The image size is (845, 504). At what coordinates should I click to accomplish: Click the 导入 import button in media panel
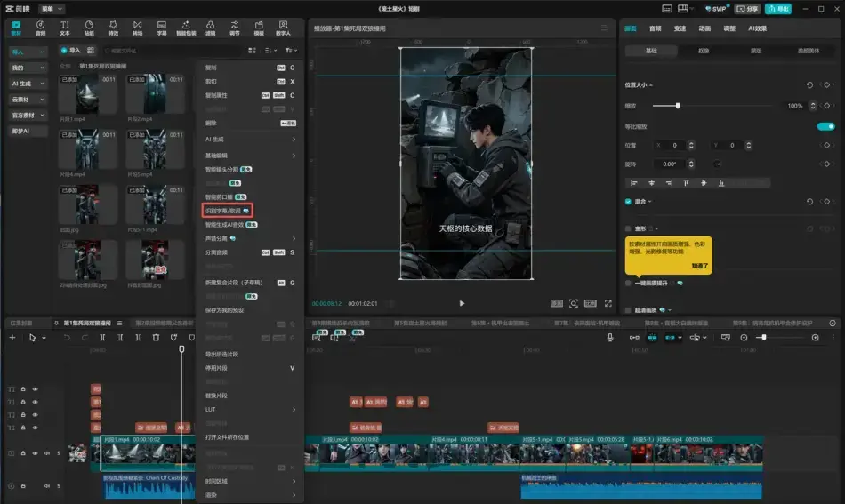click(70, 51)
